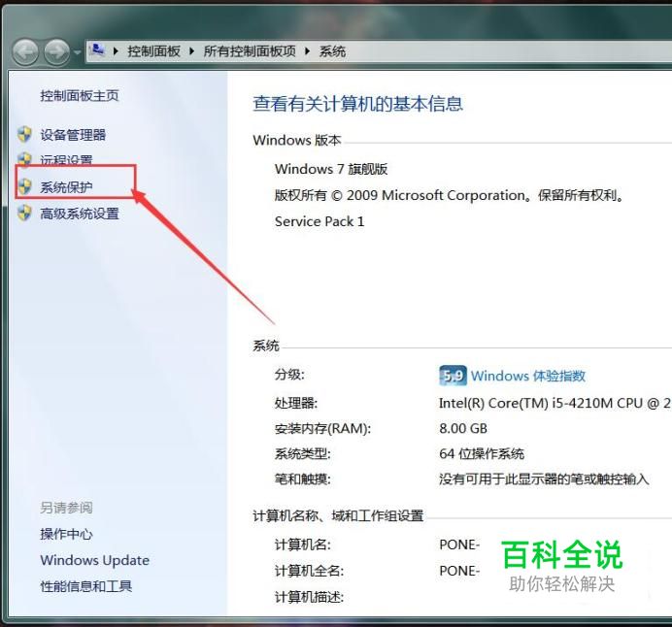Open Windows Update link
The height and width of the screenshot is (627, 672).
[x=95, y=560]
